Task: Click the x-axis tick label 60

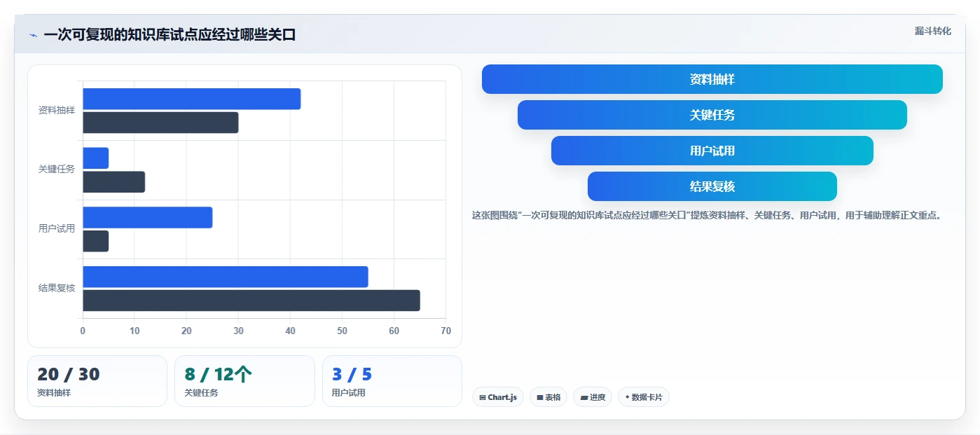Action: [394, 331]
